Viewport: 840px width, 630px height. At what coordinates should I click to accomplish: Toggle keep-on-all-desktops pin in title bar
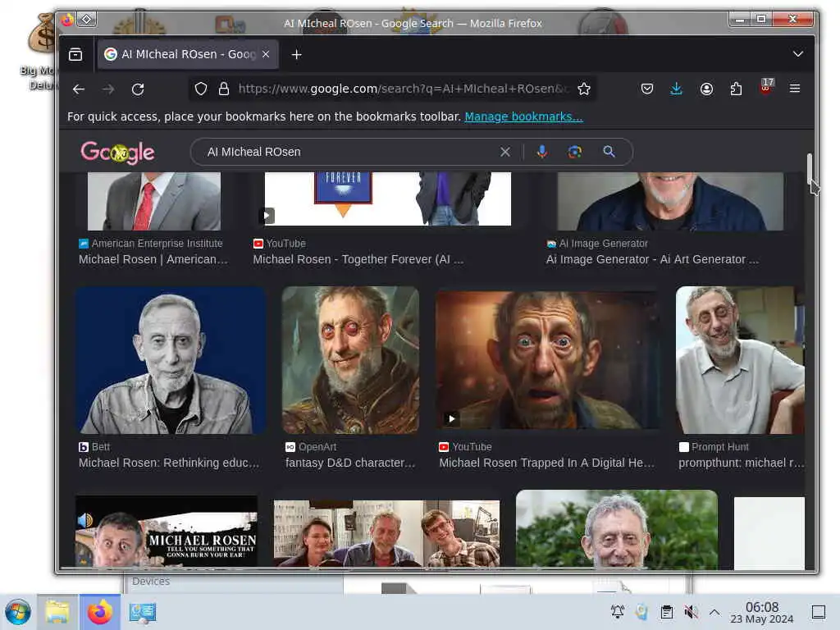click(87, 20)
